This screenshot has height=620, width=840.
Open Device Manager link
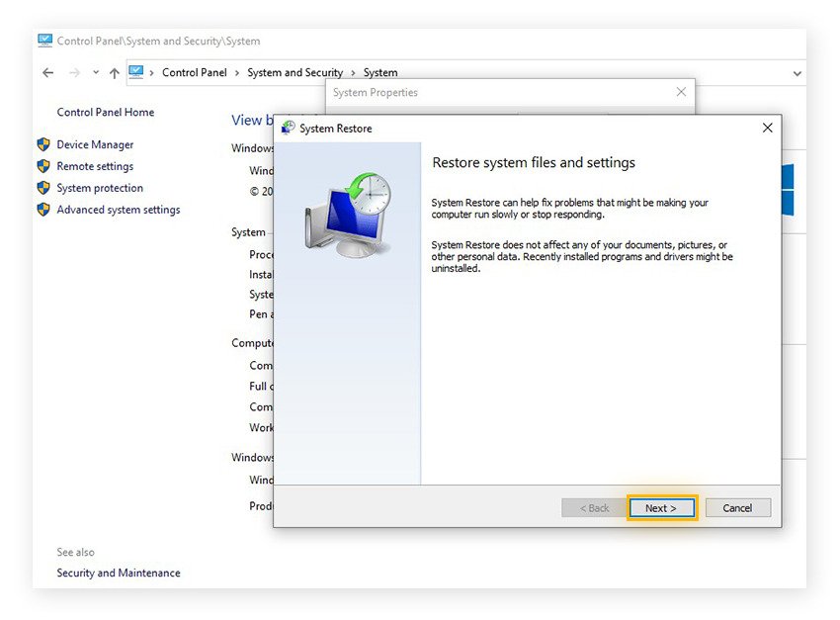pyautogui.click(x=95, y=144)
